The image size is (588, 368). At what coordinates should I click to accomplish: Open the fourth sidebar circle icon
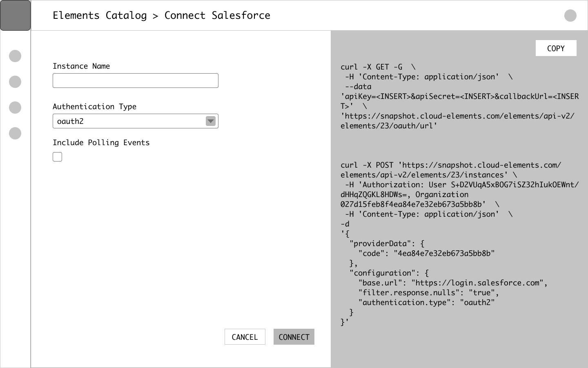15,133
